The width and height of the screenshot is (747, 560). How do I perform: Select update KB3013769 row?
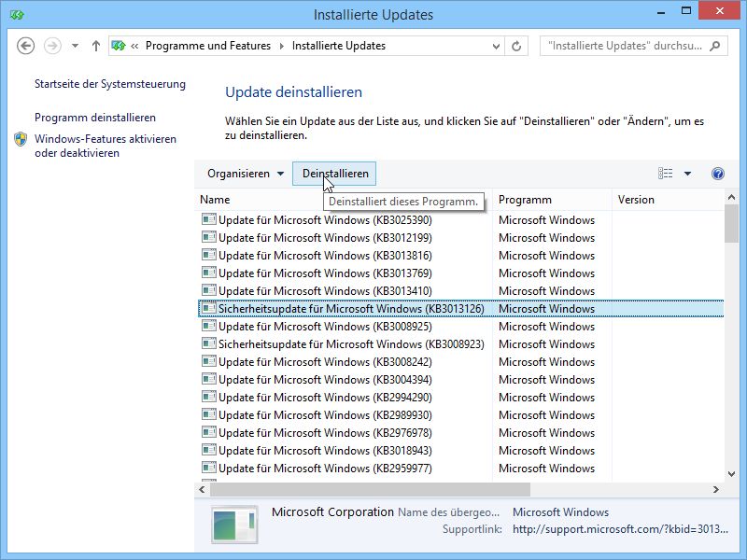pyautogui.click(x=460, y=273)
